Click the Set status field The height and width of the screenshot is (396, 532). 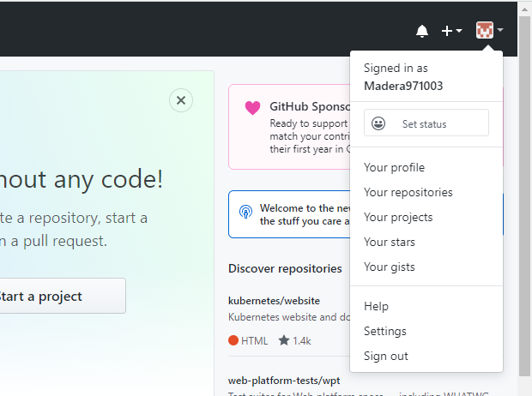(426, 123)
